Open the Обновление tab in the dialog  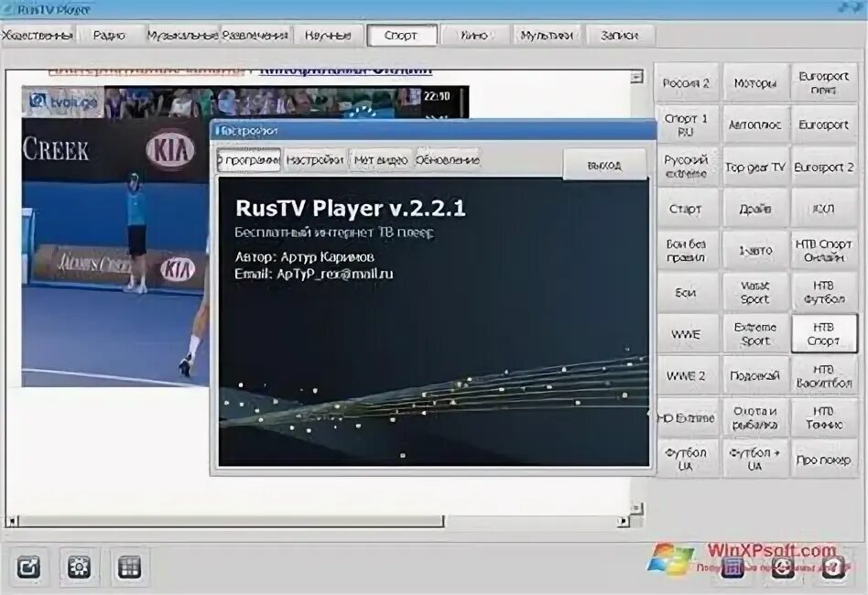[x=448, y=160]
